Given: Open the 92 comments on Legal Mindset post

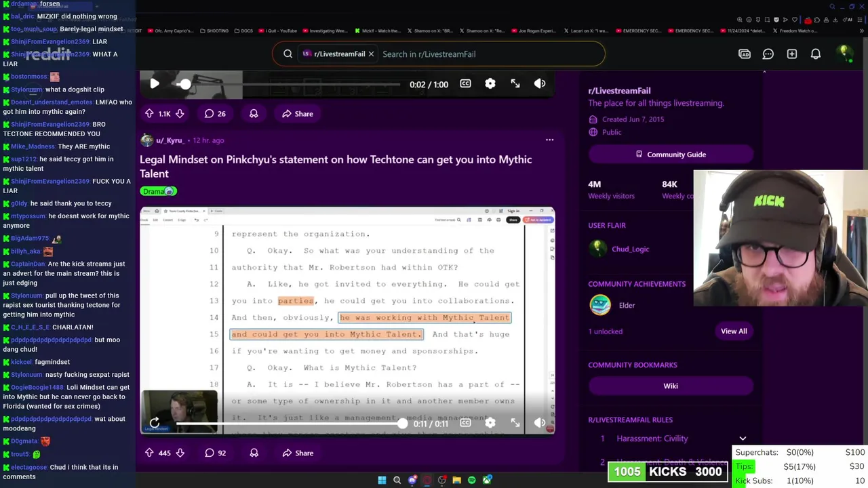Looking at the screenshot, I should (x=215, y=453).
